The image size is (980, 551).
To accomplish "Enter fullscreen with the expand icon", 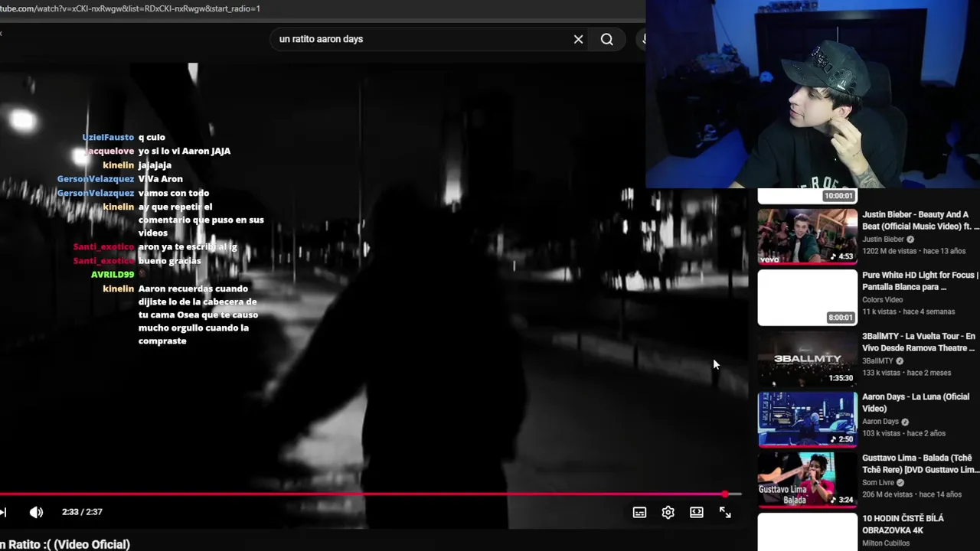I will pyautogui.click(x=724, y=513).
